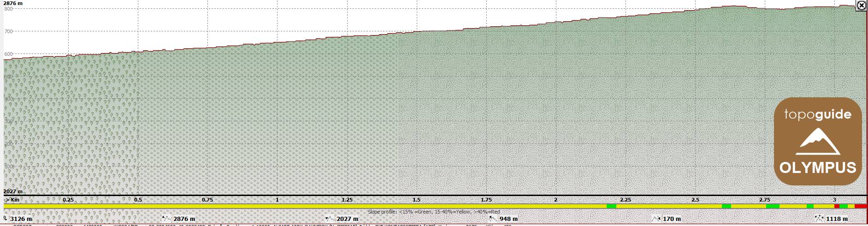This screenshot has width=868, height=226.
Task: Click the red slope segment at profile end
Action: tap(861, 206)
